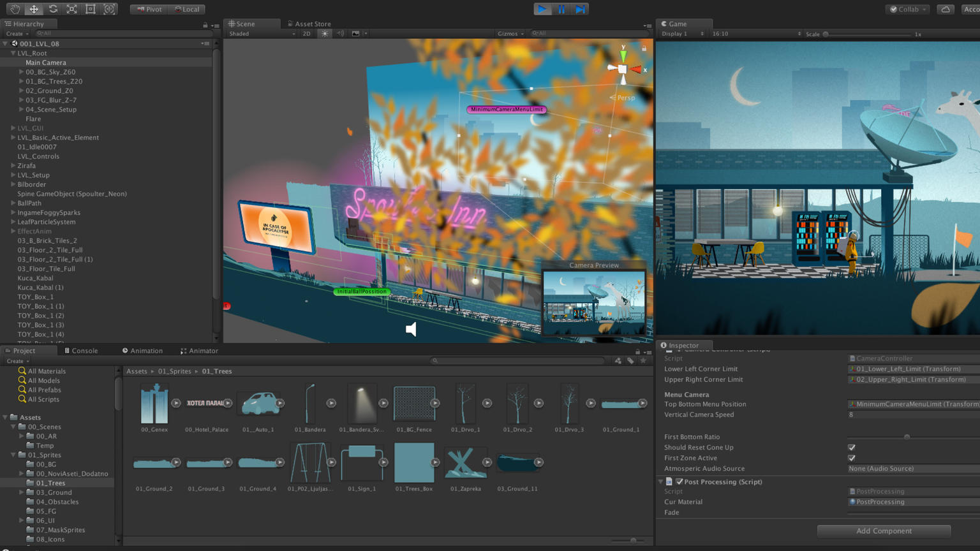
Task: Select the Scale tool
Action: pyautogui.click(x=73, y=9)
